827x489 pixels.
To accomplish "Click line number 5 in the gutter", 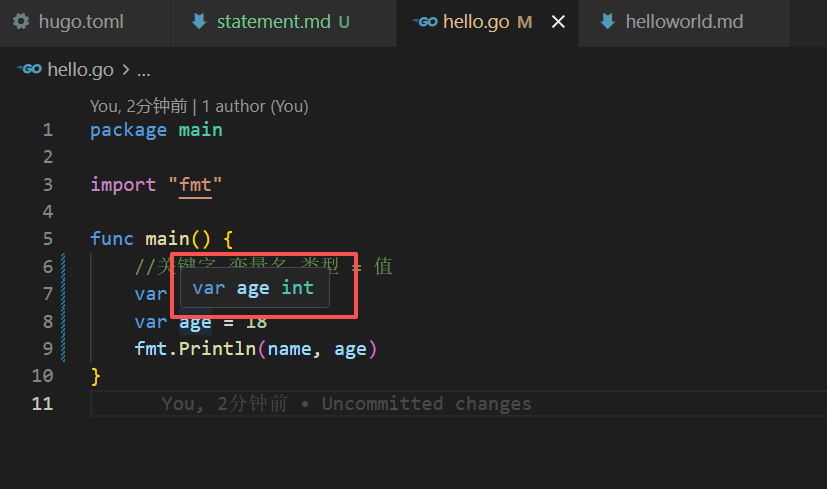I will (48, 239).
